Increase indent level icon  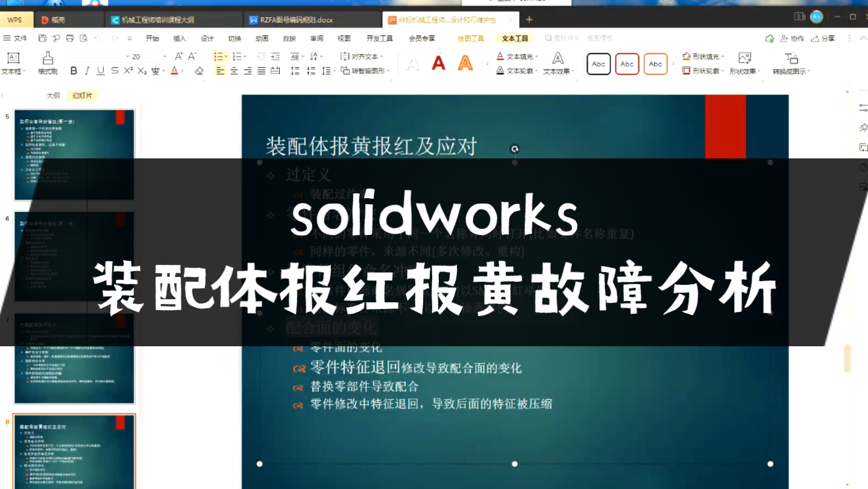pyautogui.click(x=275, y=56)
